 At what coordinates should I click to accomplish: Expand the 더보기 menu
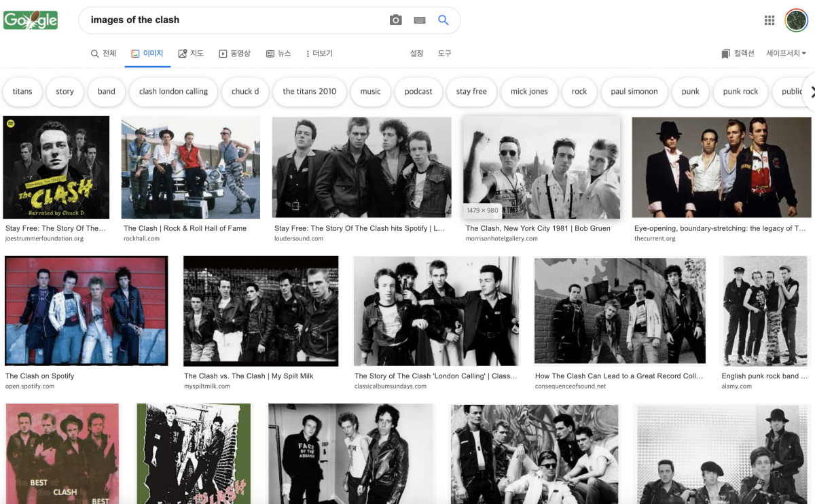click(x=319, y=54)
